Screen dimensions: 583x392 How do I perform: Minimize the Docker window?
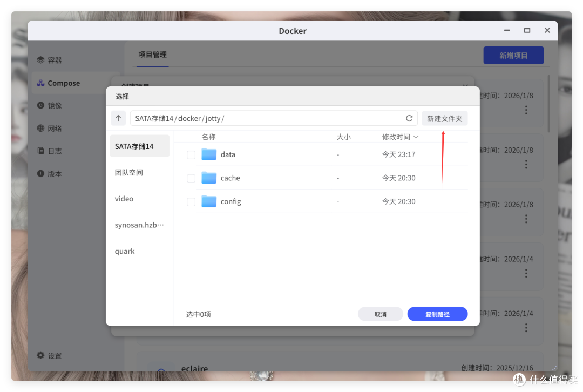pos(507,30)
